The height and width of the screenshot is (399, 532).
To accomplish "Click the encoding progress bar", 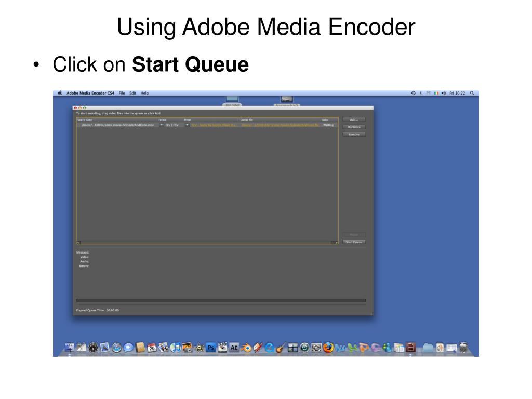I will pos(221,300).
